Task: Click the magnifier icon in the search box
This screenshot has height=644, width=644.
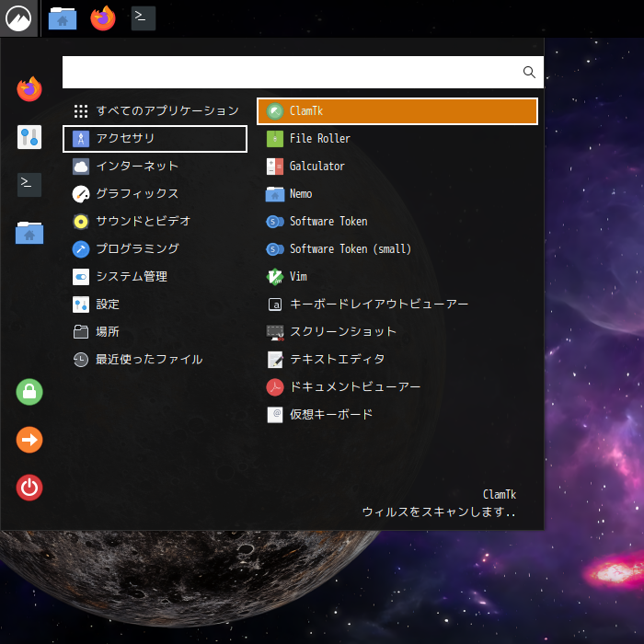Action: [529, 73]
